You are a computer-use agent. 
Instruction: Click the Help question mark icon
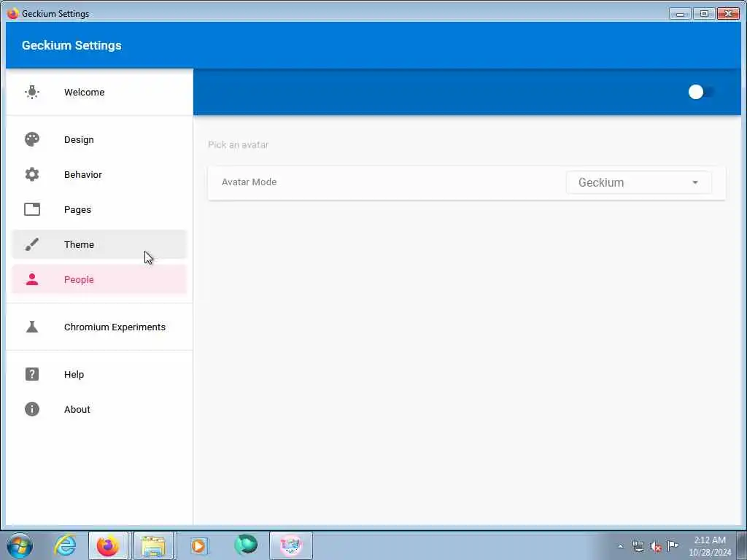[32, 374]
